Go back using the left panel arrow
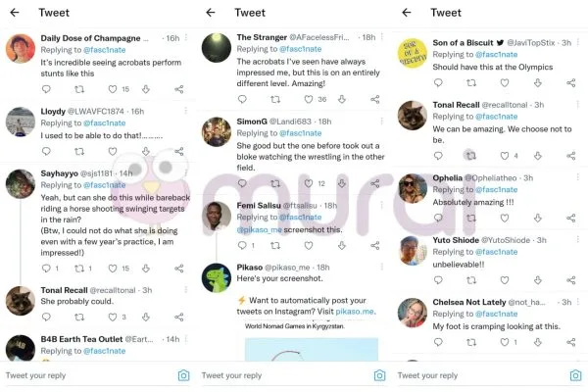 15,13
